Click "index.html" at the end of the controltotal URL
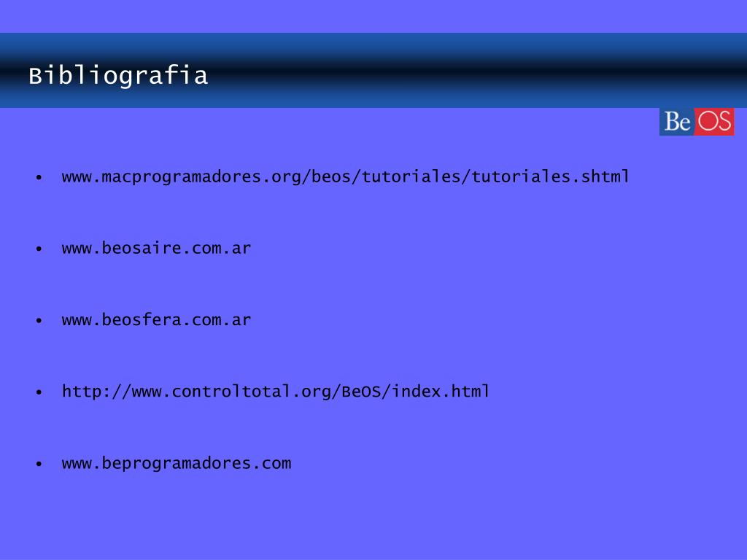Screen dimensions: 747x560 (x=440, y=392)
